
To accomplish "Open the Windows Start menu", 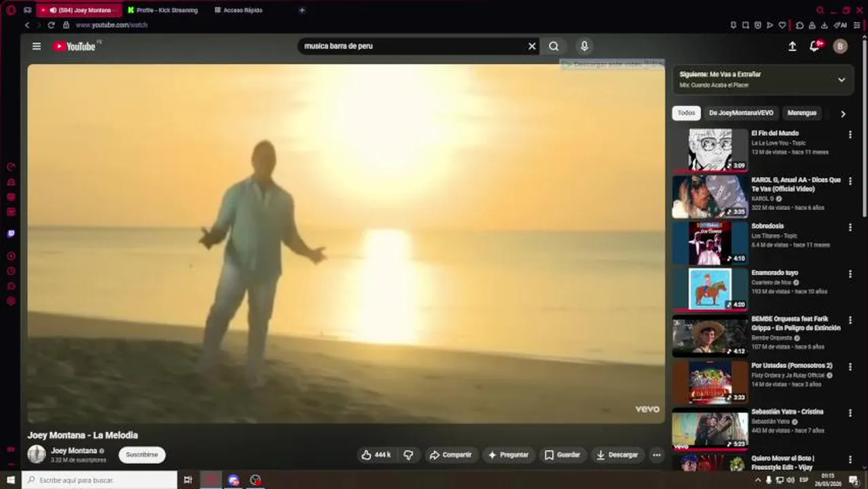I will click(10, 480).
